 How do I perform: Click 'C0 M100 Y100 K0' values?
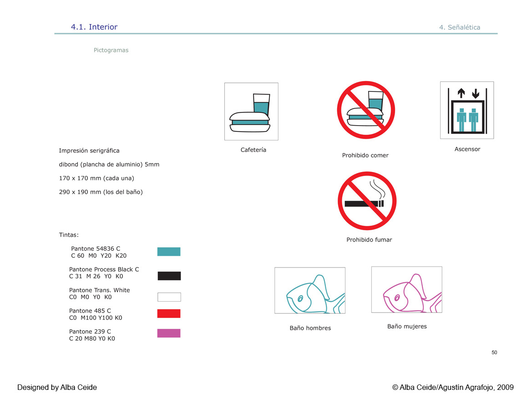click(x=96, y=318)
